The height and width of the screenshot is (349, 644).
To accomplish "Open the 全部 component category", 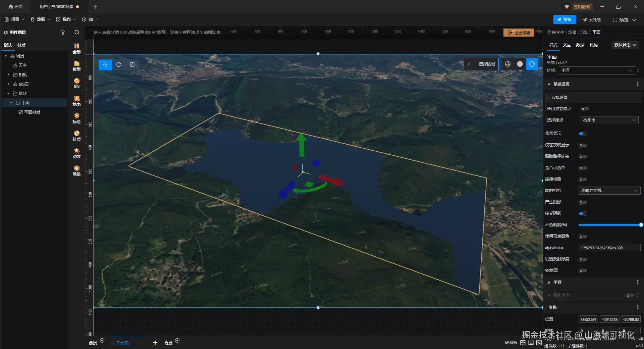I will pyautogui.click(x=77, y=48).
